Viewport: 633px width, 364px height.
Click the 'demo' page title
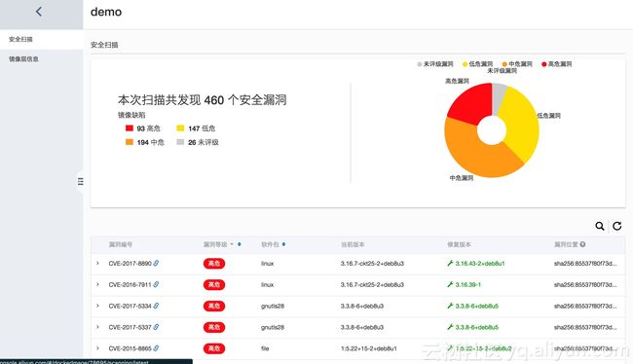[x=106, y=12]
